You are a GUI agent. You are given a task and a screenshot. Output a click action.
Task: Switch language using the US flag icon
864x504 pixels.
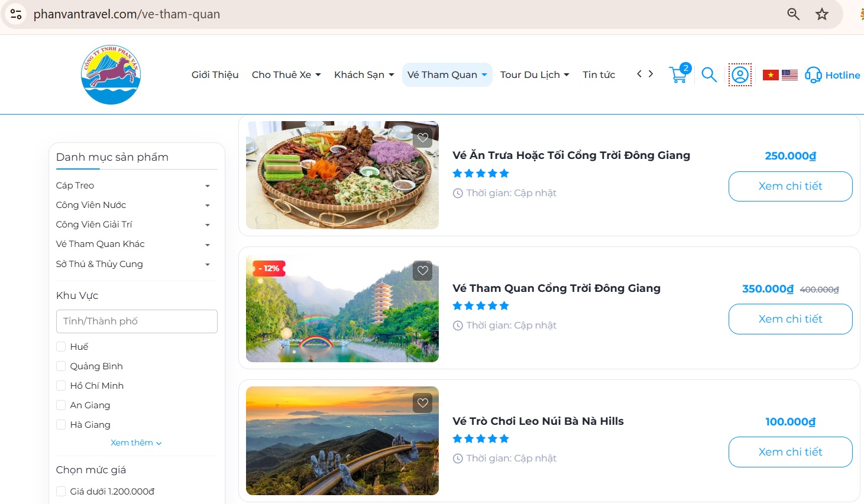[789, 74]
